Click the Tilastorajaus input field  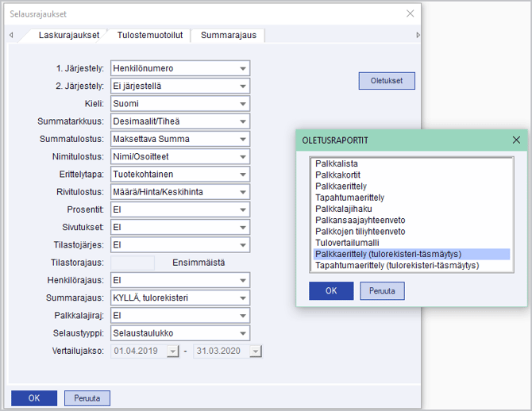(x=133, y=263)
